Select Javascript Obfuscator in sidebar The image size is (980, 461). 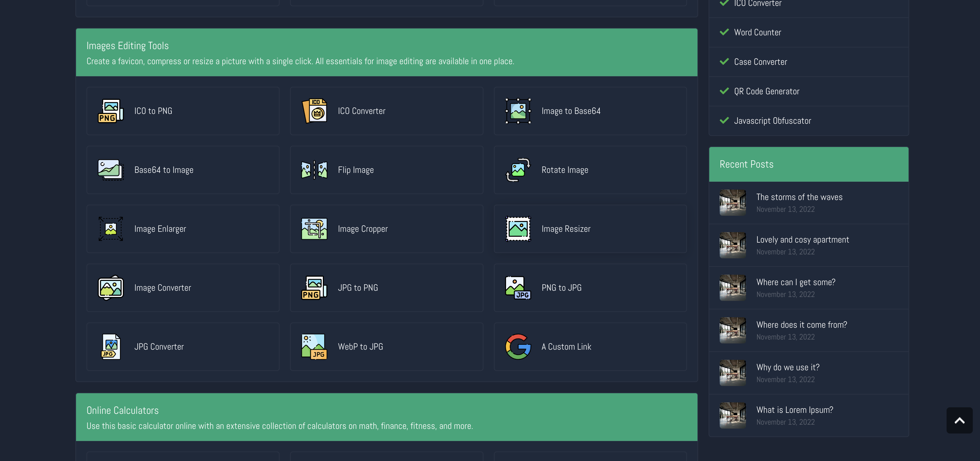click(x=772, y=121)
